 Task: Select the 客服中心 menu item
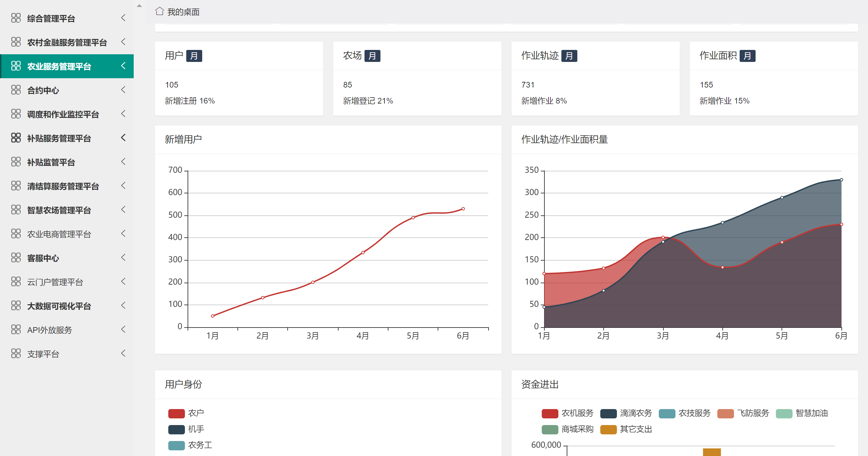pos(67,258)
